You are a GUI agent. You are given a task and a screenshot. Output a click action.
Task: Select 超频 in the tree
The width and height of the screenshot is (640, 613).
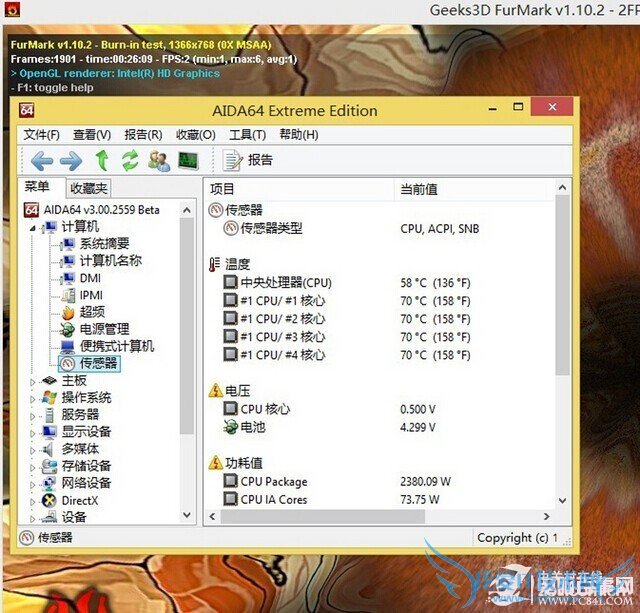tap(92, 312)
